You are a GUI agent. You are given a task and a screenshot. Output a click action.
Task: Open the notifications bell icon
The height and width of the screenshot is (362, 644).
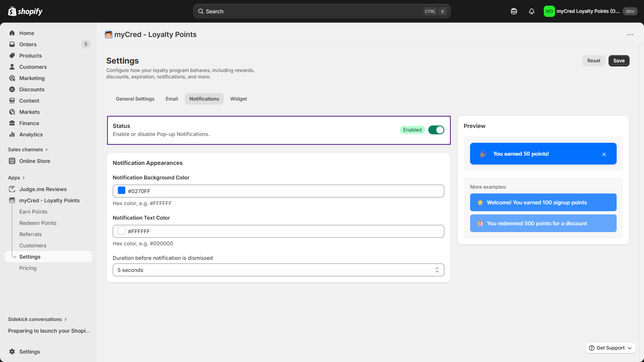(531, 11)
